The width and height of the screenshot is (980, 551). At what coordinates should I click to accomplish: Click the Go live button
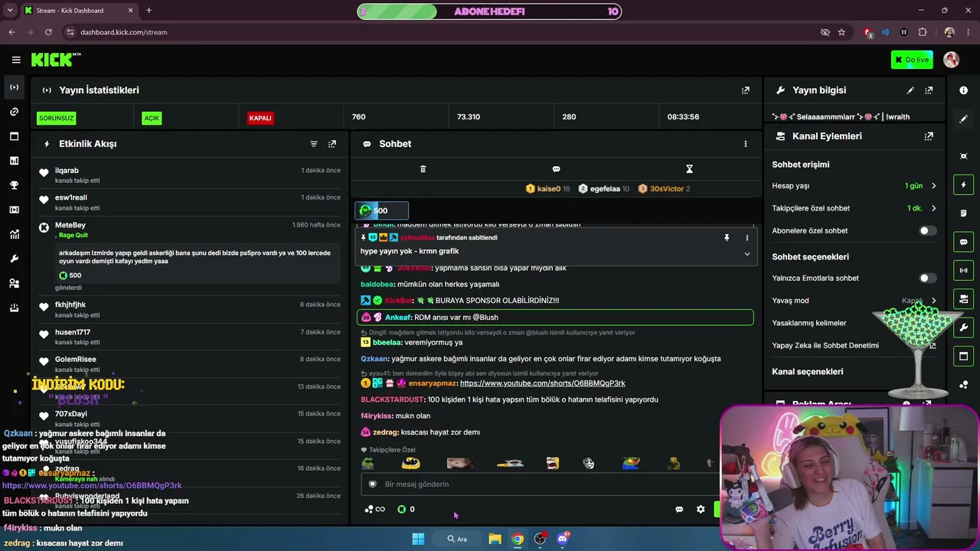[912, 60]
